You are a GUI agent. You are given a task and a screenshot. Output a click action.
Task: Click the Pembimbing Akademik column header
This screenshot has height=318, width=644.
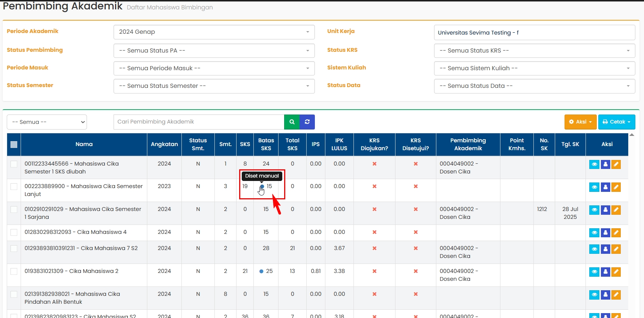[x=468, y=145]
